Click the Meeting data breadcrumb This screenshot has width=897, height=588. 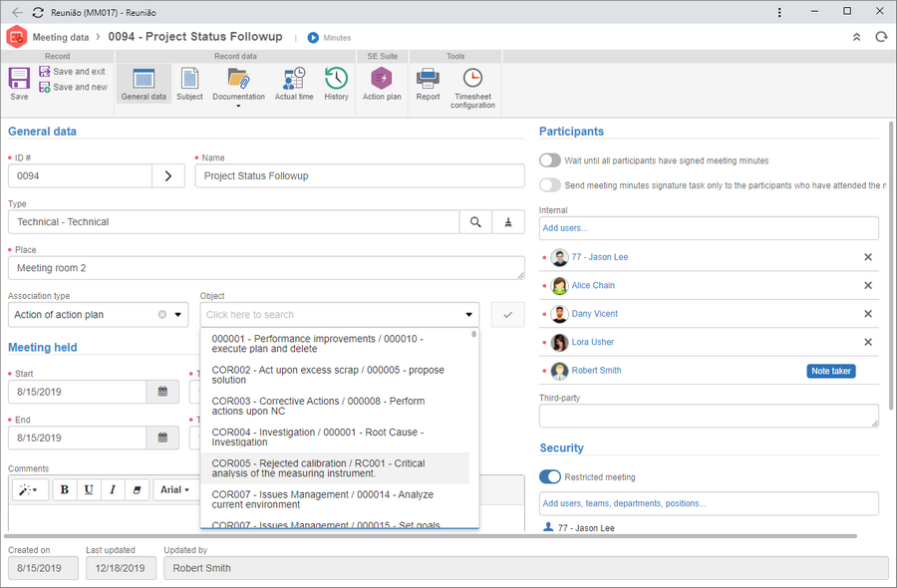[x=61, y=37]
